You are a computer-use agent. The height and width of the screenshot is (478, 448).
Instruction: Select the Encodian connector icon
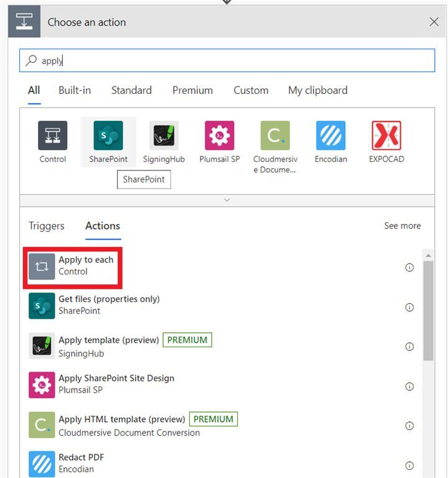330,135
